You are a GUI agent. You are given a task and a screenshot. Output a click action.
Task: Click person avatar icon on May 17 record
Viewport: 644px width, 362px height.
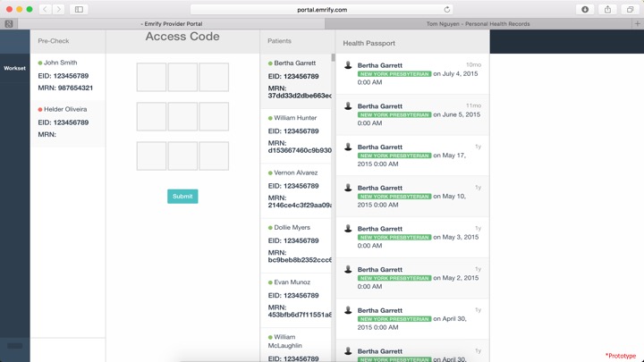[x=348, y=147]
